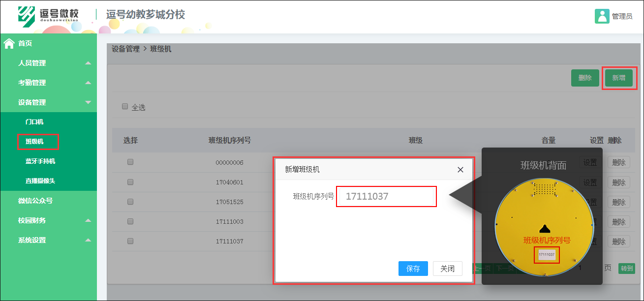644x301 pixels.
Task: Click the 首页 home icon
Action: point(8,43)
